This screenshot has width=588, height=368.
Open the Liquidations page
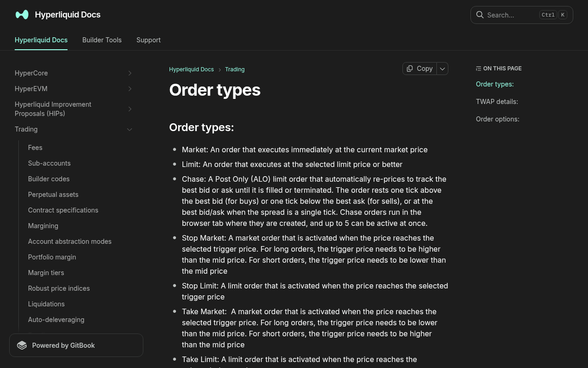click(46, 304)
